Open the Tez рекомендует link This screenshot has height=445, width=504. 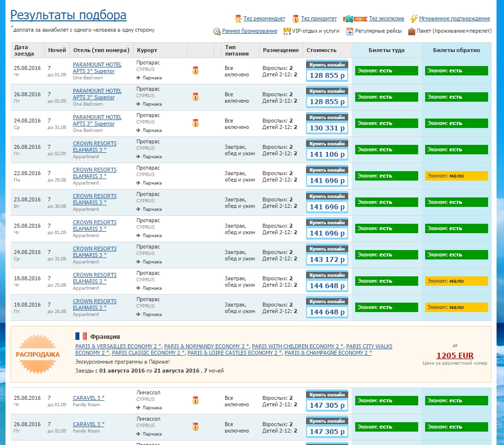pyautogui.click(x=264, y=19)
